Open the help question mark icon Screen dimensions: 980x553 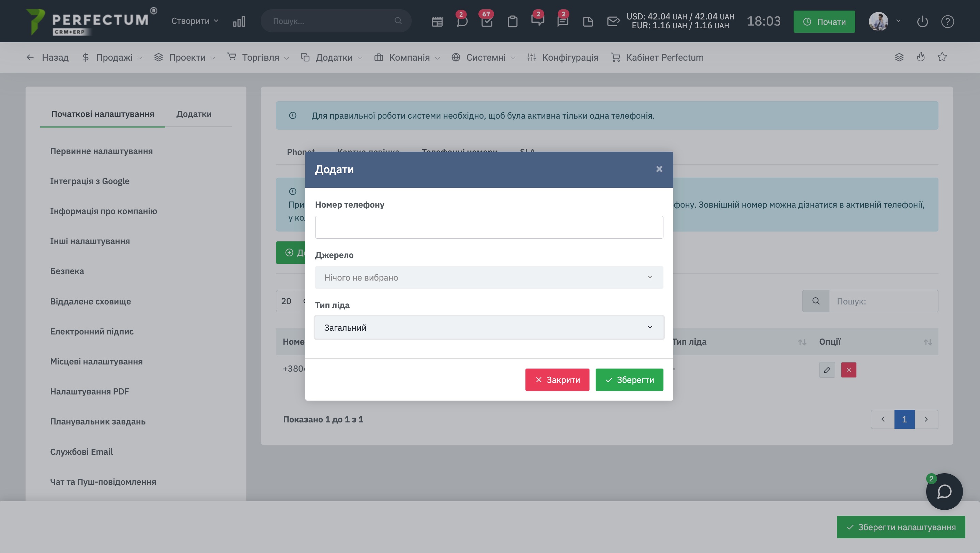click(947, 22)
